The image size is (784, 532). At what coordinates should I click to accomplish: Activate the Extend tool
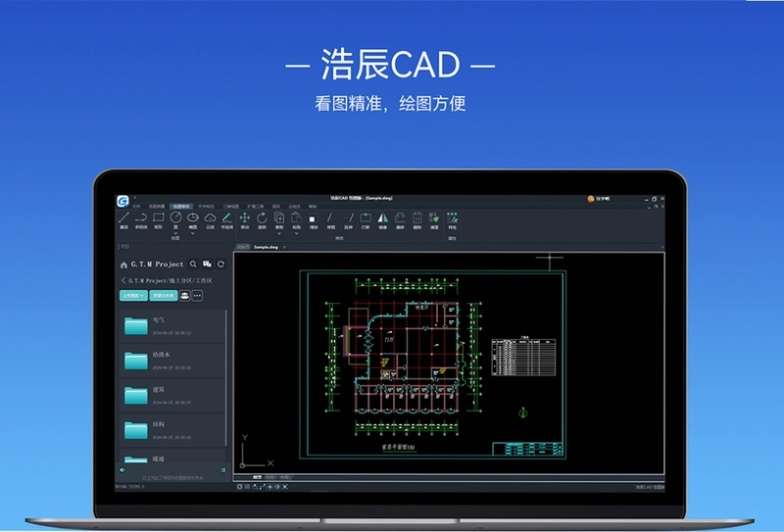[x=349, y=220]
